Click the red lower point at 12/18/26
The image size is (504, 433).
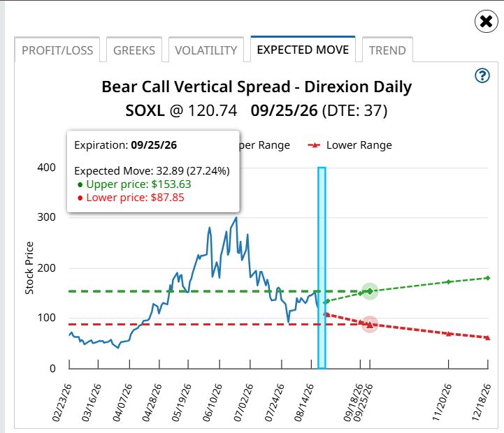point(488,337)
